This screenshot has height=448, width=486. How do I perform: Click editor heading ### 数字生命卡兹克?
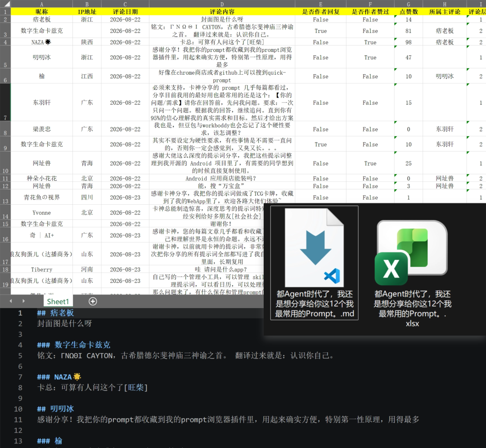point(74,345)
